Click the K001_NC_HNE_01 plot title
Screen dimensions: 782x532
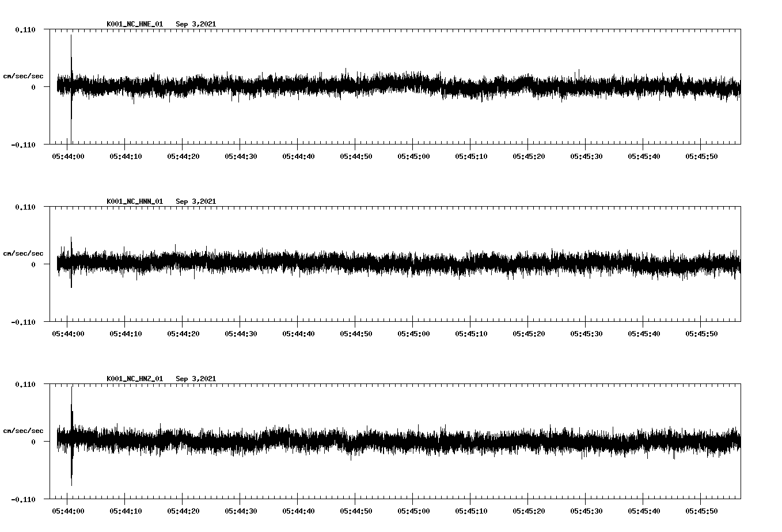click(x=161, y=24)
